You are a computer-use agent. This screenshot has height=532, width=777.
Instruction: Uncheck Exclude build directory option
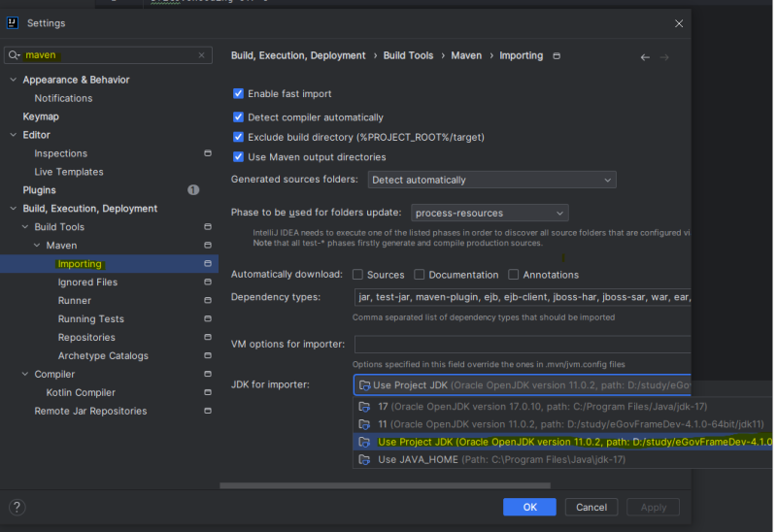(x=238, y=137)
